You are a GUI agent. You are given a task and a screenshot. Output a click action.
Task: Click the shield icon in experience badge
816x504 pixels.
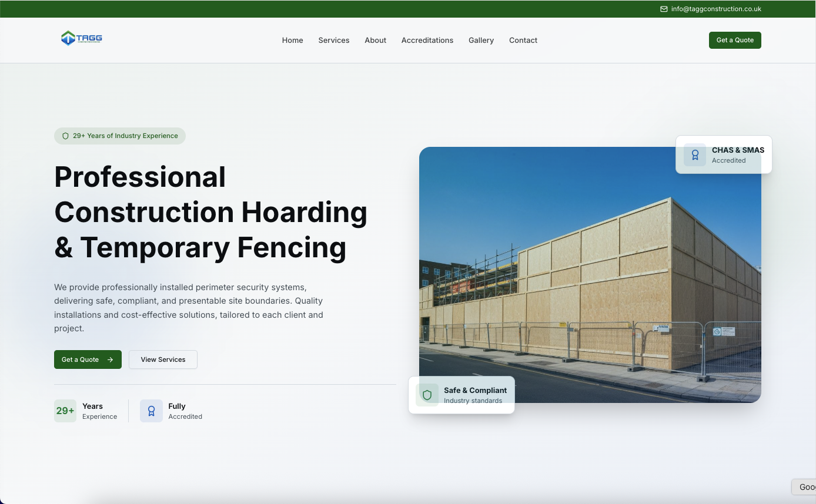66,136
